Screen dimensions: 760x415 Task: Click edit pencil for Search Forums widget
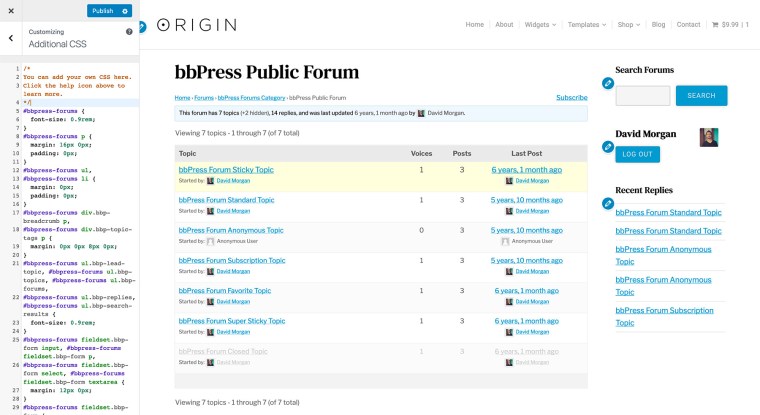tap(608, 83)
